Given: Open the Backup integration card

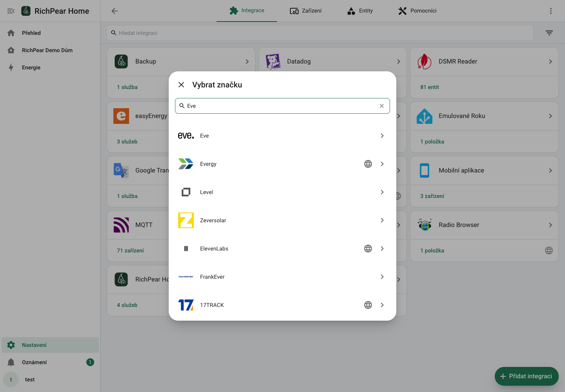Looking at the screenshot, I should 181,62.
